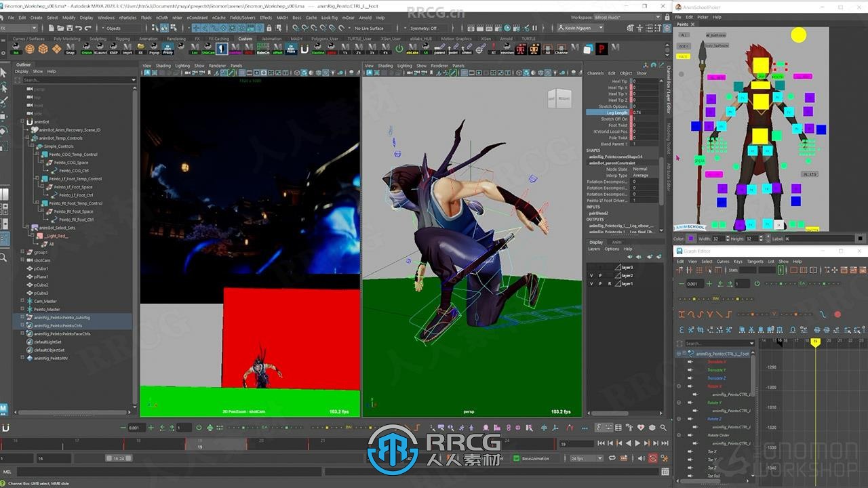The width and height of the screenshot is (868, 488).
Task: Open the 24 fps frame rate dropdown
Action: [586, 458]
